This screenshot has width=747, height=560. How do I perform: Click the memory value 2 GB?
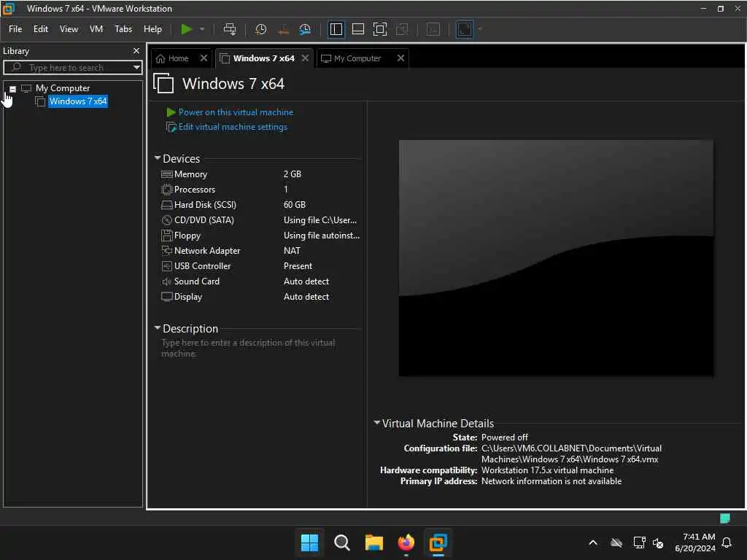click(293, 174)
